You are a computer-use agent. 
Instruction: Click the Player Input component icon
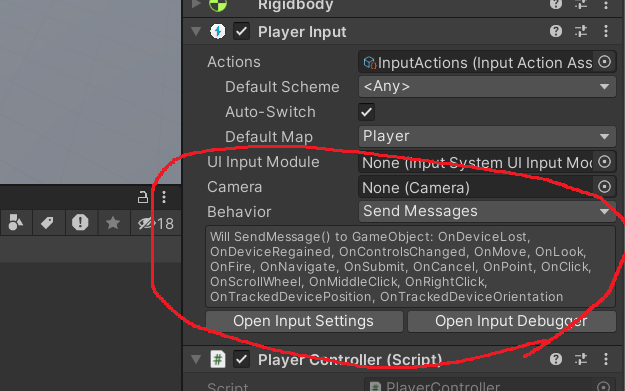[218, 31]
